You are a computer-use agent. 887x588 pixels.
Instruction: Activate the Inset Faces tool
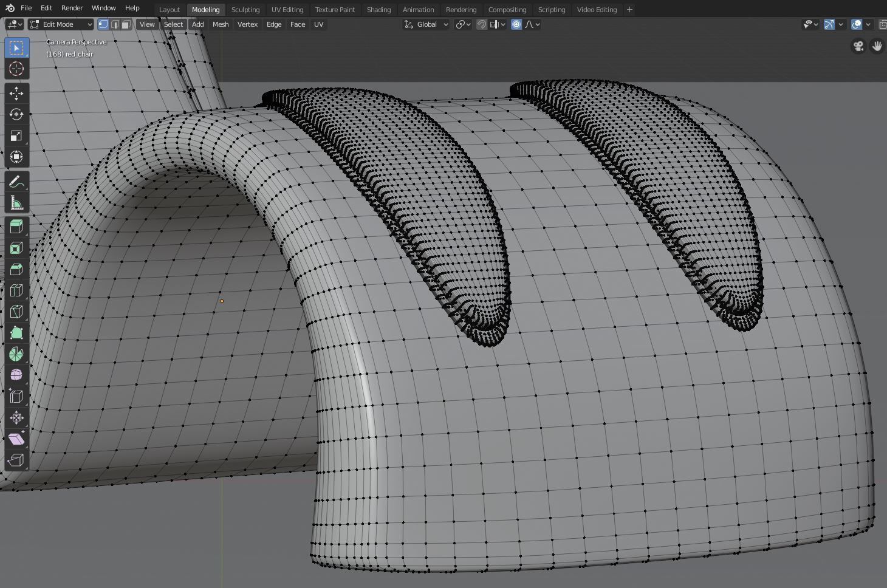16,248
